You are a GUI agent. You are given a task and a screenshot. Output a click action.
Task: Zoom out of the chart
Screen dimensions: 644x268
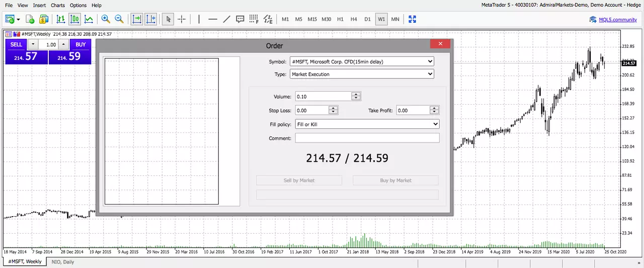[119, 19]
